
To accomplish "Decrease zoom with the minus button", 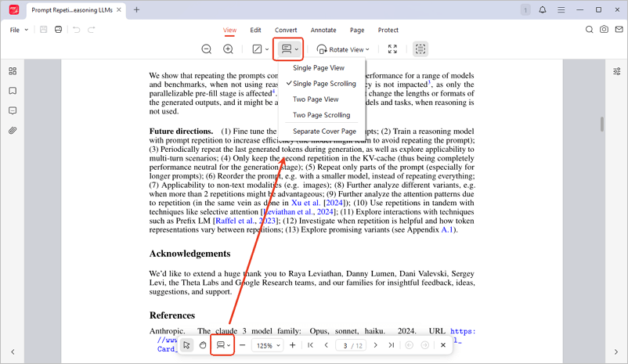I will coord(242,345).
